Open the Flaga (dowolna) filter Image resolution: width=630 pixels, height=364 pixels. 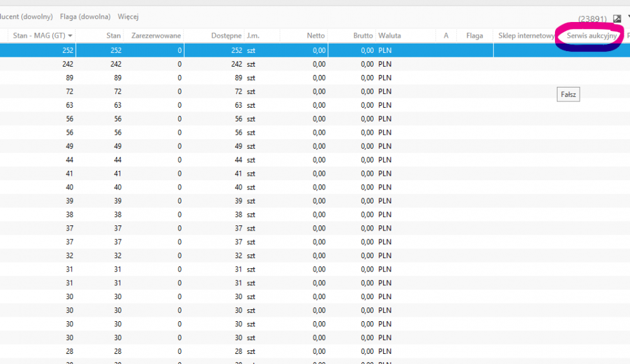tap(85, 16)
